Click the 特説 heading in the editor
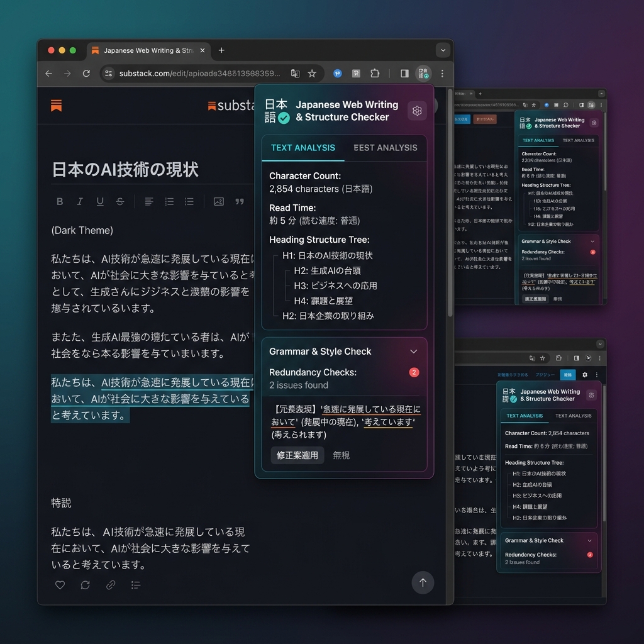The width and height of the screenshot is (644, 644). point(61,502)
